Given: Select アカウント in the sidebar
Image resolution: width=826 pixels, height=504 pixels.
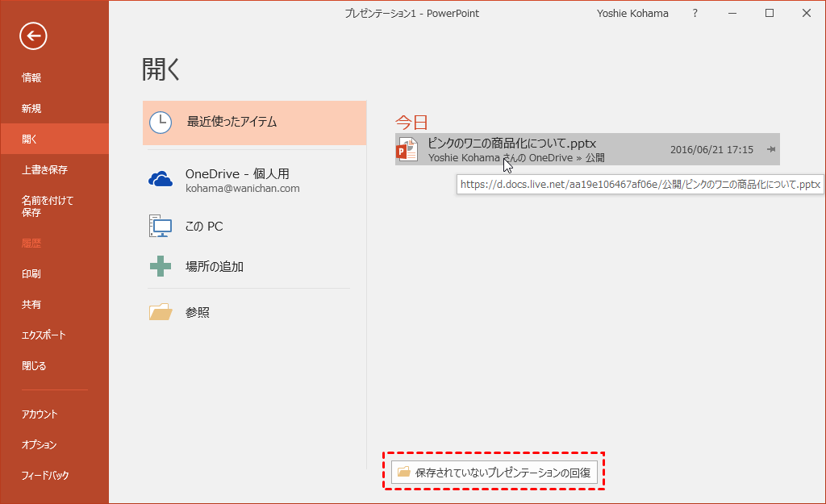Looking at the screenshot, I should point(40,414).
